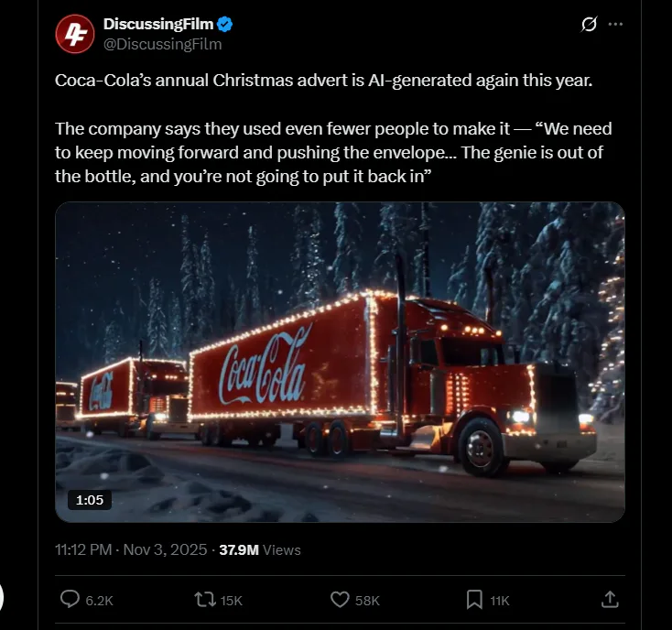Viewport: 672px width, 630px height.
Task: Open the 11:12 PM Nov 3 timestamp
Action: pos(131,549)
